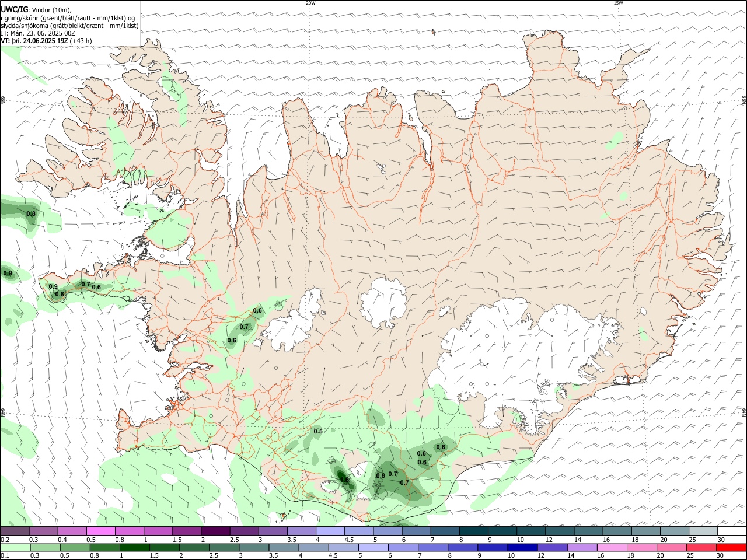Click the snow-scale swatch labeled 3
This screenshot has height=560, width=747.
pos(273,531)
